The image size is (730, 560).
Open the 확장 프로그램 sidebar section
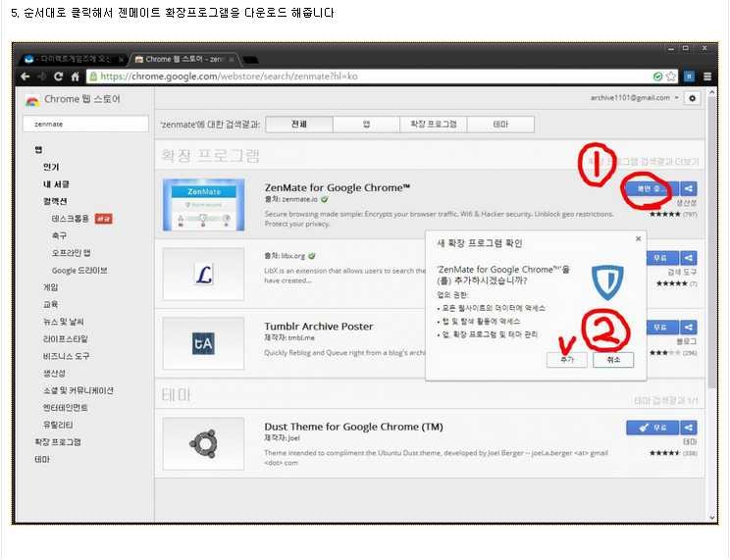58,442
